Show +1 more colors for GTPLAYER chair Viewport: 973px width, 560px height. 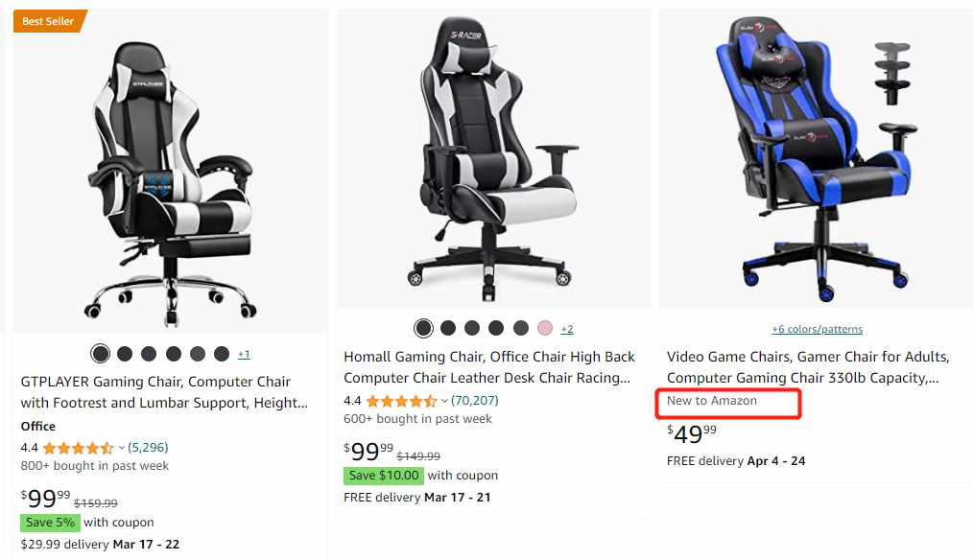(x=244, y=354)
